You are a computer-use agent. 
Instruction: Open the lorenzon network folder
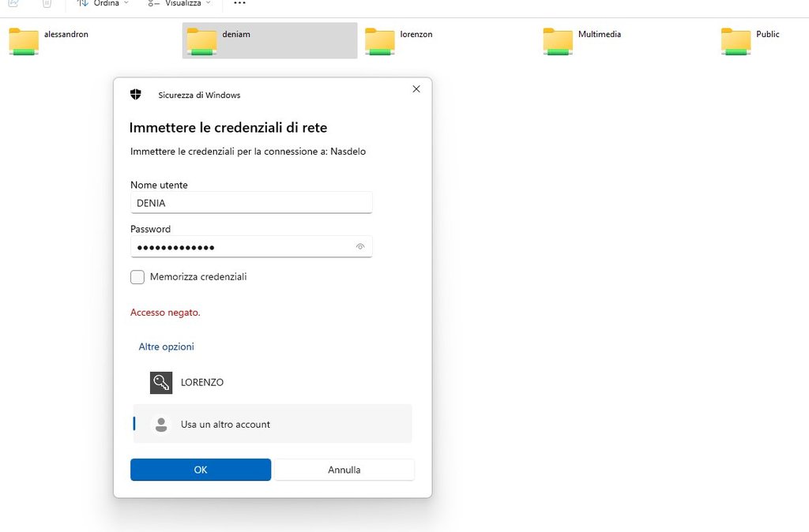pos(398,41)
